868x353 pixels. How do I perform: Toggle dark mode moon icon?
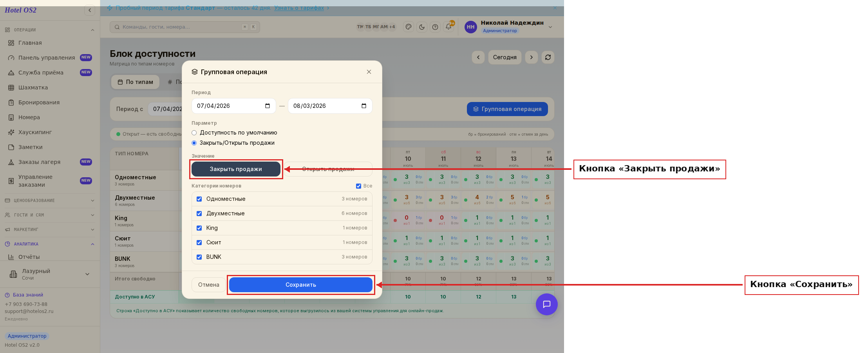point(422,27)
